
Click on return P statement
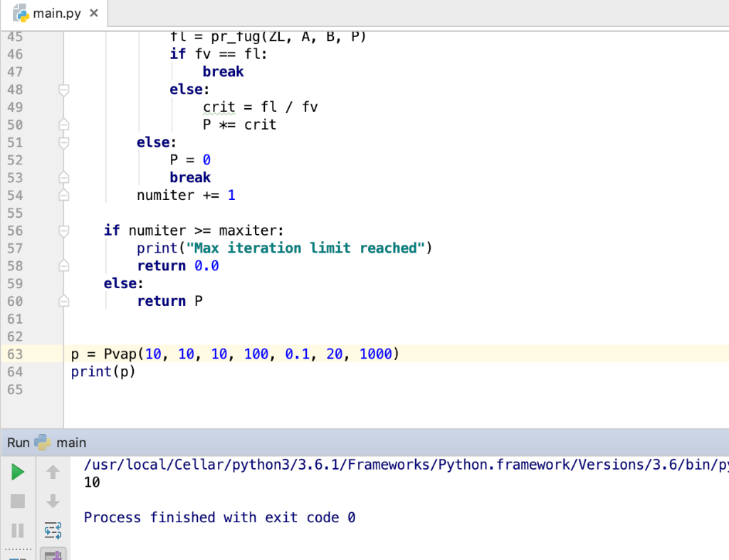169,301
